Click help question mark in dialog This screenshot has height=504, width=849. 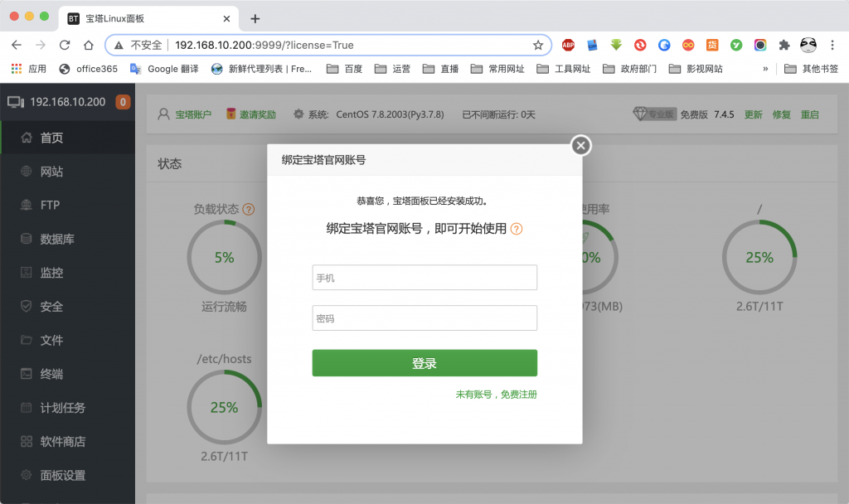pos(517,229)
